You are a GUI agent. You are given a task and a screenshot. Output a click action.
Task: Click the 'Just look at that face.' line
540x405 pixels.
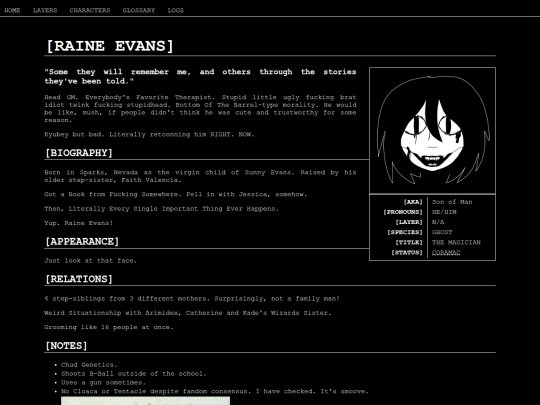(91, 261)
